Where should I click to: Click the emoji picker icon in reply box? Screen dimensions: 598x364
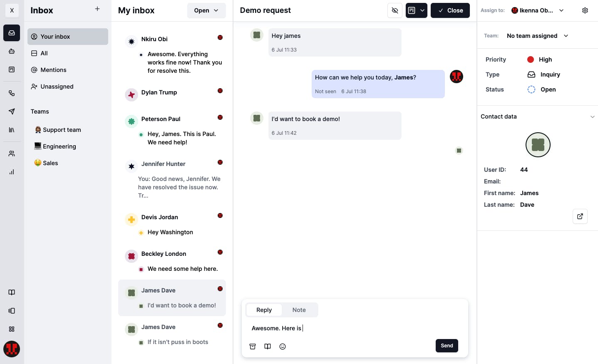tap(283, 347)
